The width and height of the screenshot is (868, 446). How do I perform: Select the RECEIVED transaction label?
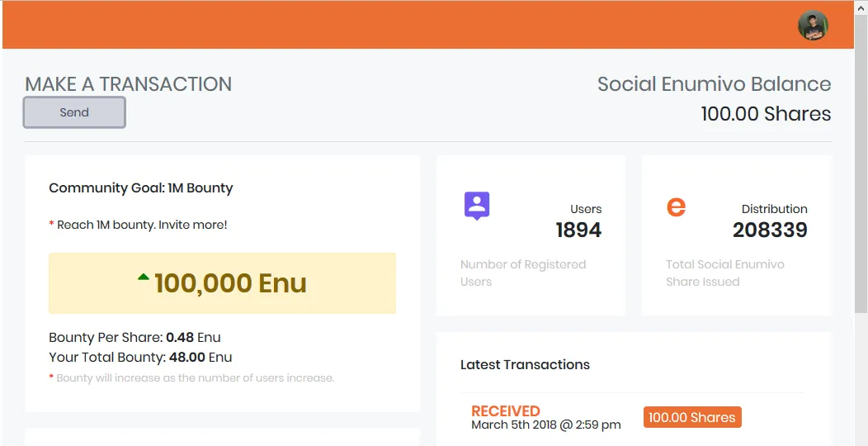(506, 410)
